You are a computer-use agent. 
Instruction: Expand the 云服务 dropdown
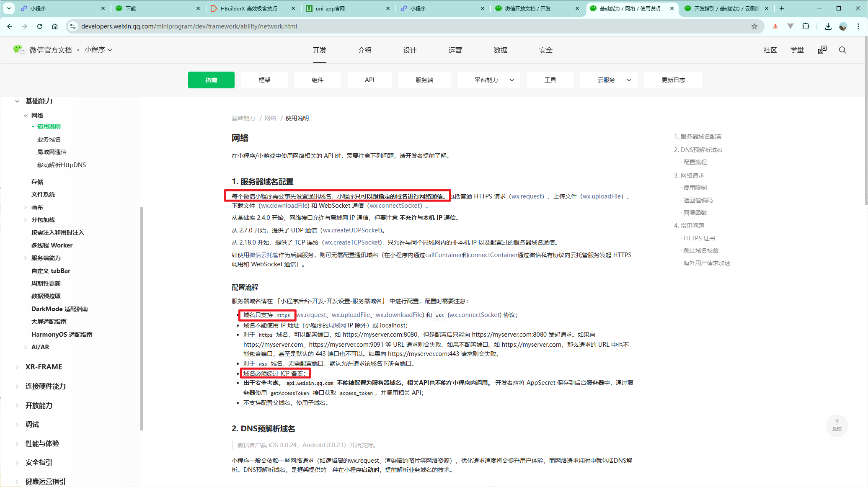[609, 80]
